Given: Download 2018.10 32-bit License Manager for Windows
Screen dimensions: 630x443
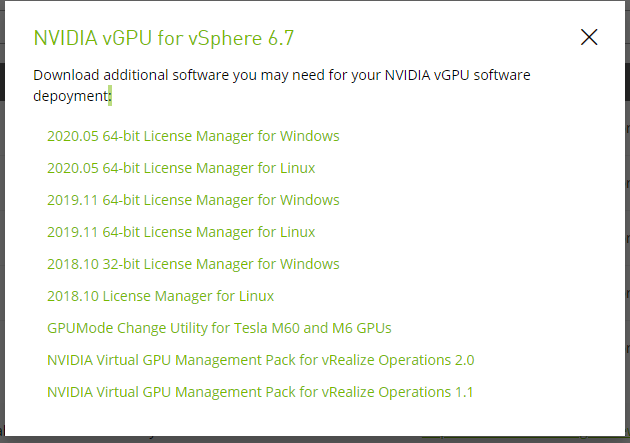Looking at the screenshot, I should pyautogui.click(x=193, y=264).
